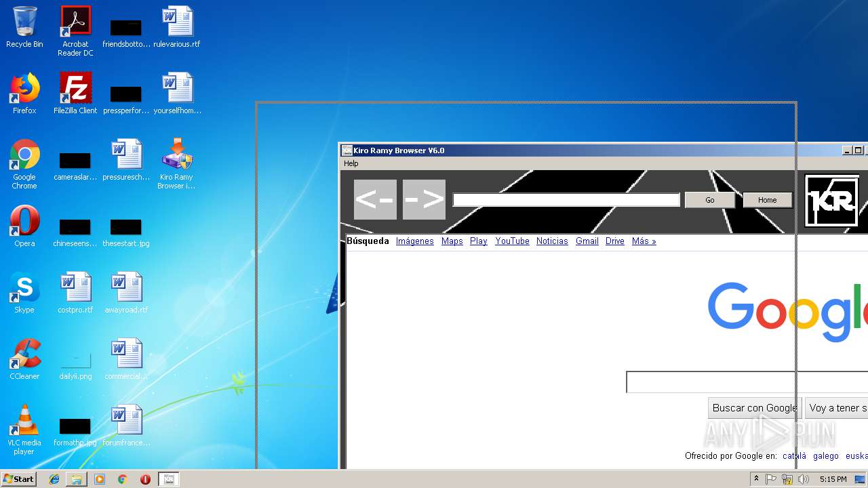Click the taskbar clock 5:15 PM
The image size is (868, 488).
click(833, 479)
